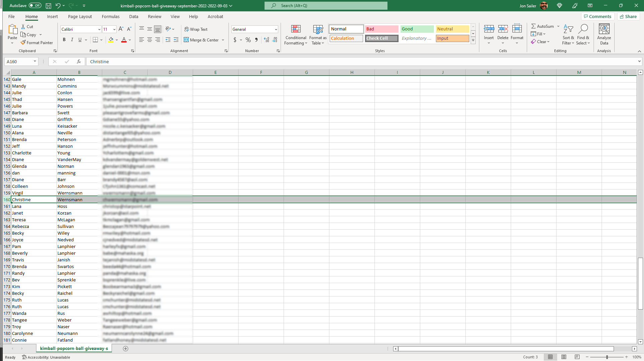Toggle the AutoSave switch
Viewport: 644px width, 361px height.
(x=35, y=6)
